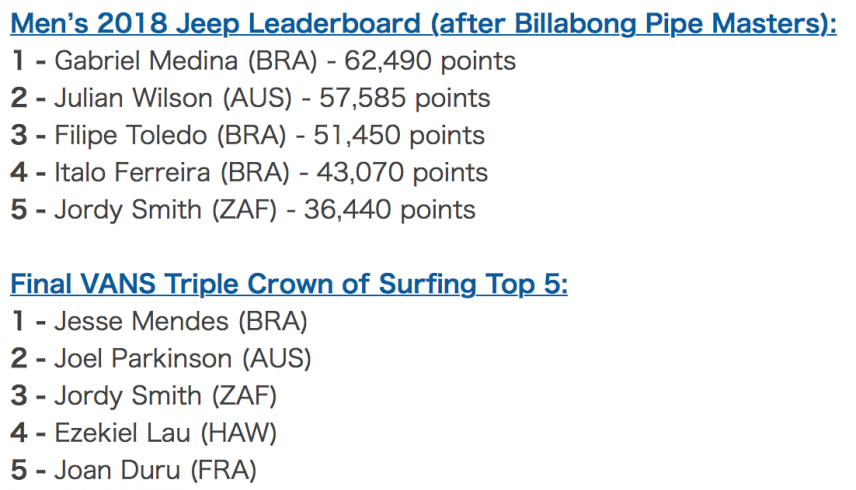
Task: Click the (HAW) country code text
Action: point(239,434)
